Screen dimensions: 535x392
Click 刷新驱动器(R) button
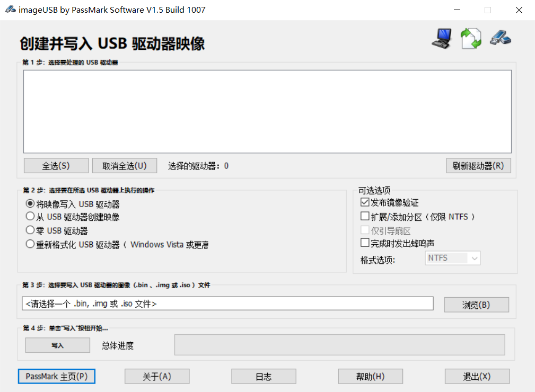tap(478, 166)
